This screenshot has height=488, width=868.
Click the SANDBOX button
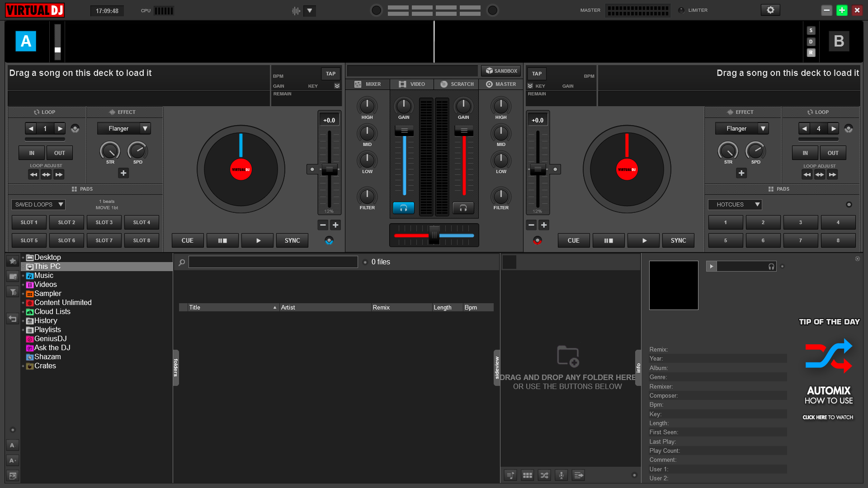(501, 71)
